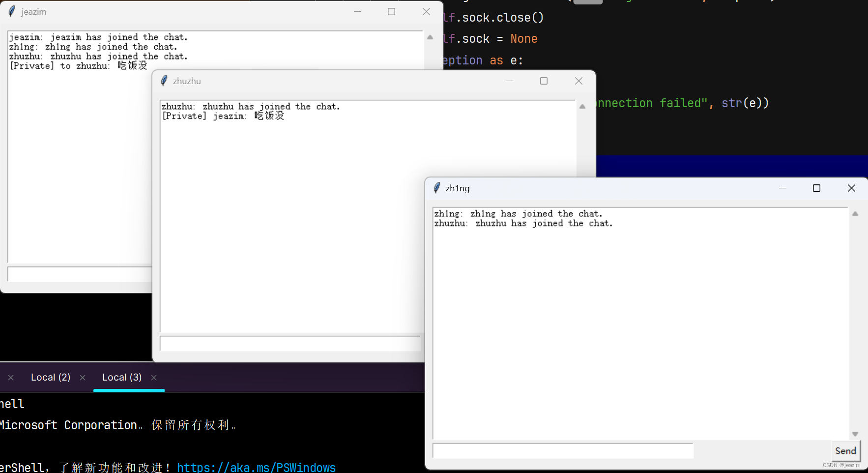Image resolution: width=868 pixels, height=473 pixels.
Task: Close the Local (2) terminal tab
Action: click(83, 378)
